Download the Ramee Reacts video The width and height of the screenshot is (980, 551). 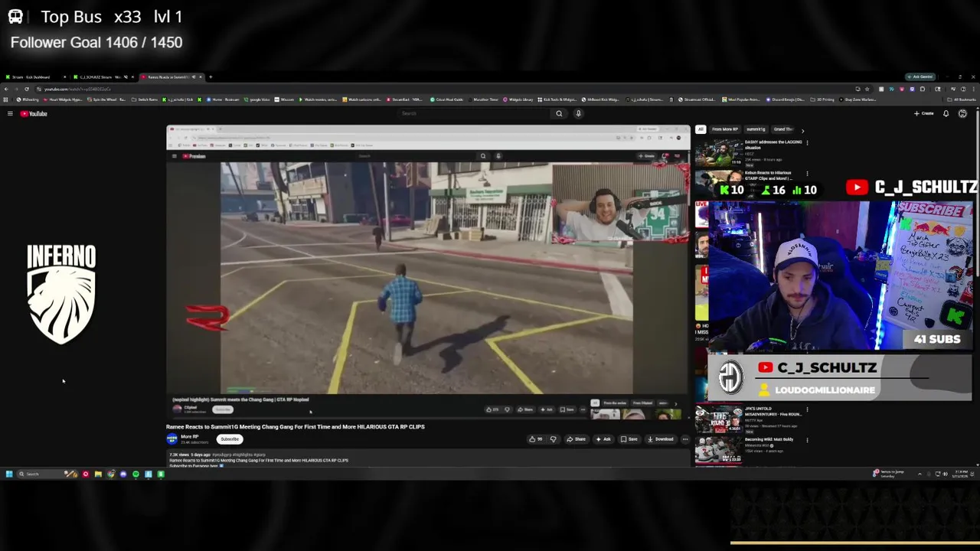pyautogui.click(x=660, y=439)
